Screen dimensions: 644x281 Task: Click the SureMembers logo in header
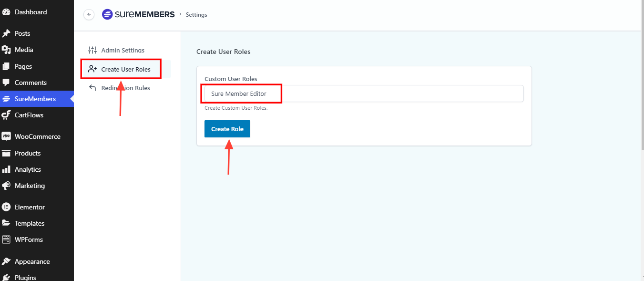pos(138,14)
